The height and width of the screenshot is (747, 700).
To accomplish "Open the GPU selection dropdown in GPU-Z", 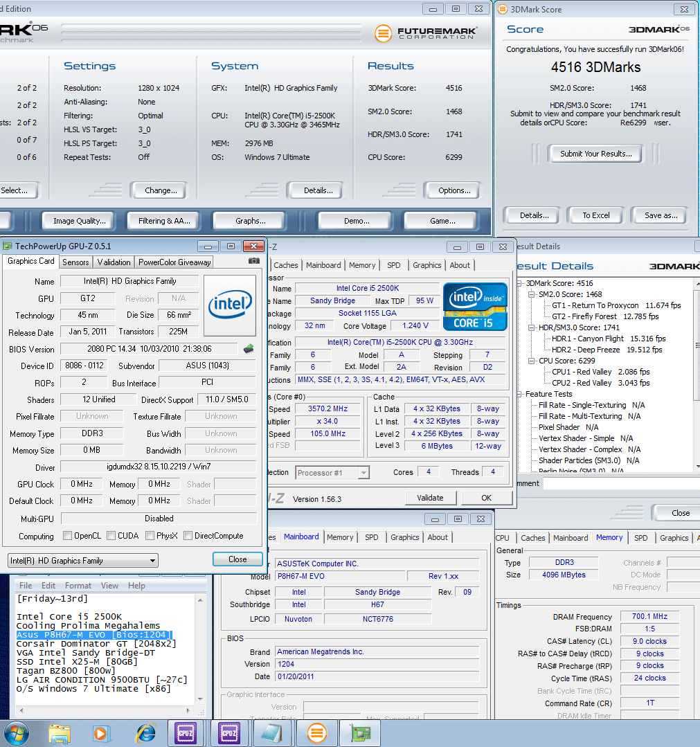I will (x=83, y=560).
